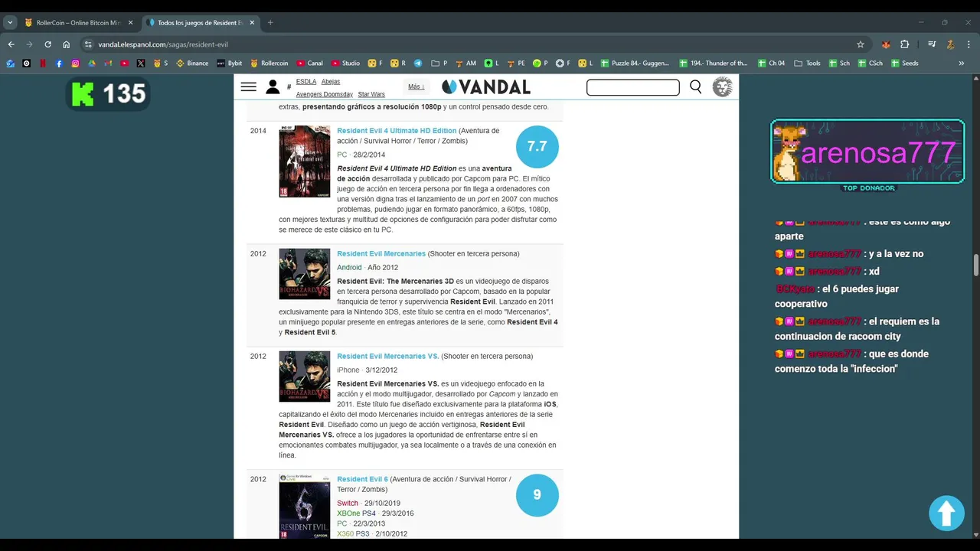This screenshot has width=980, height=551.
Task: Open the Netflix bookmark
Action: click(x=43, y=64)
